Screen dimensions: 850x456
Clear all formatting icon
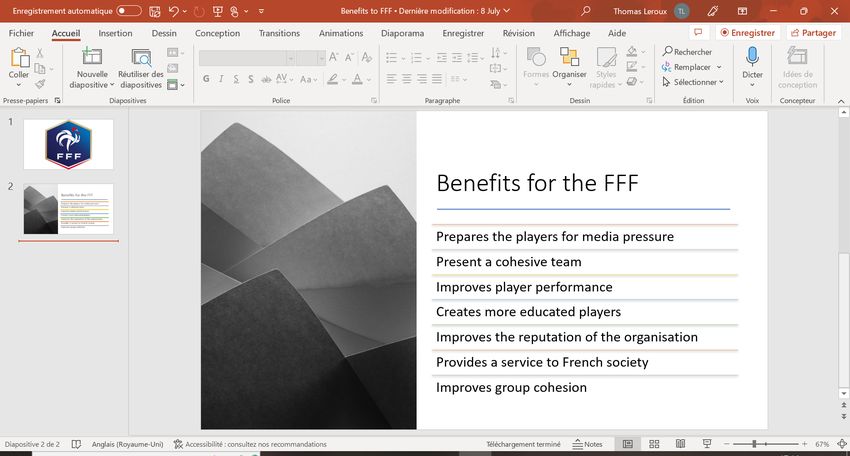pos(367,57)
